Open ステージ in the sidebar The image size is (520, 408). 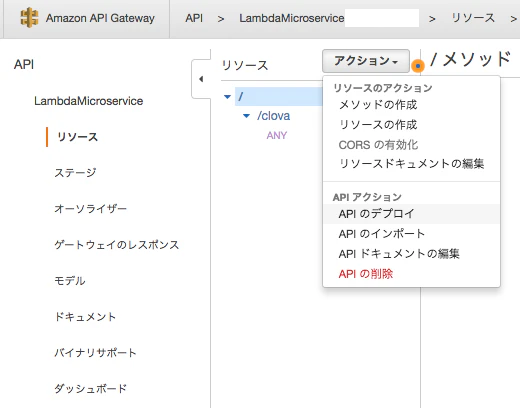(75, 173)
